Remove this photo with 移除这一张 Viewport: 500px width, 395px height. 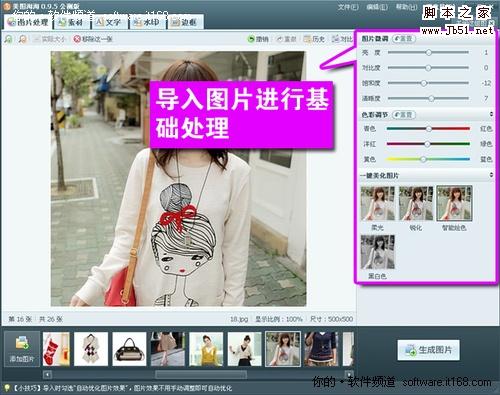pos(93,39)
